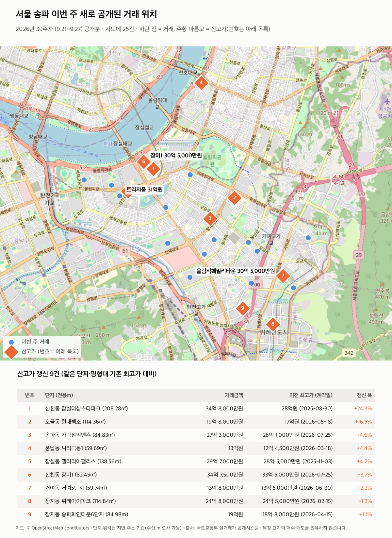Click the blue trade dot near 천마산 141 m
This screenshot has height=538, width=392.
coord(308,238)
